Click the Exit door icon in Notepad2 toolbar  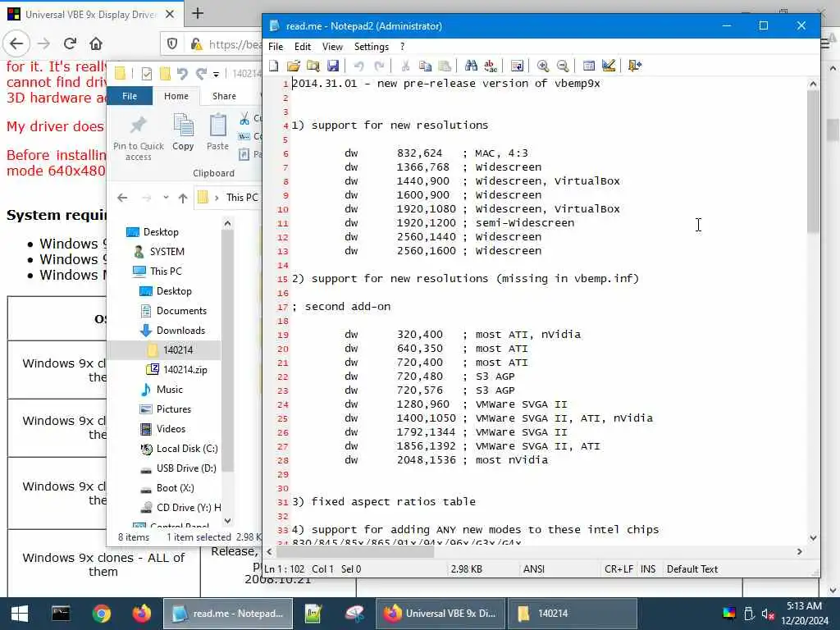pyautogui.click(x=635, y=66)
